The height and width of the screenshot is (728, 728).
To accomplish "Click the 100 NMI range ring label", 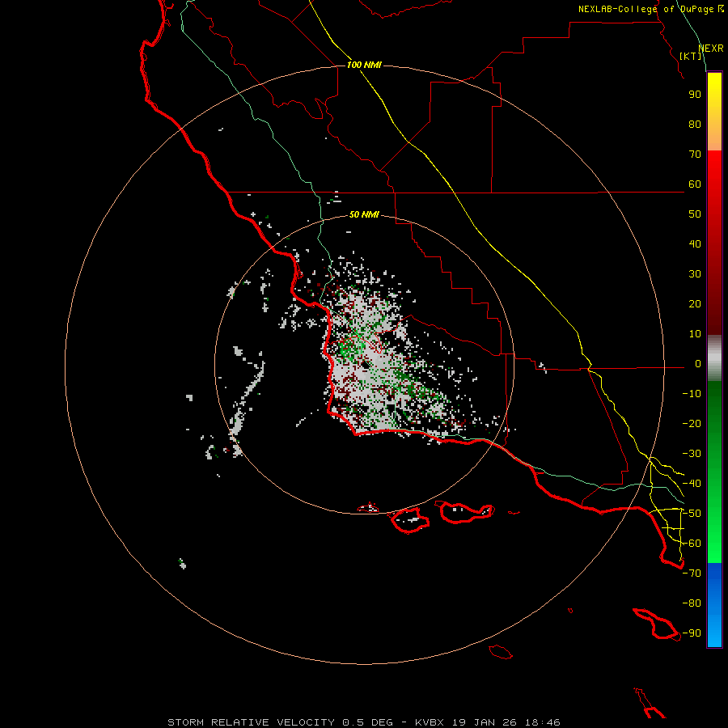I will tap(364, 65).
